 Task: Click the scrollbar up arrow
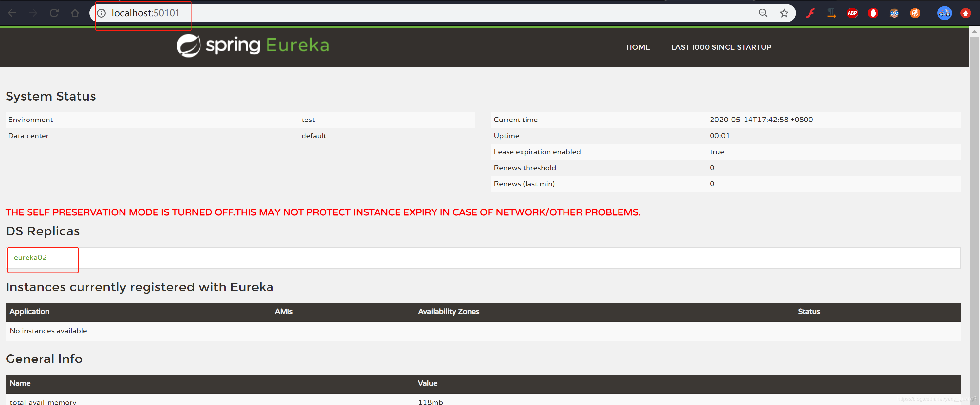tap(974, 31)
